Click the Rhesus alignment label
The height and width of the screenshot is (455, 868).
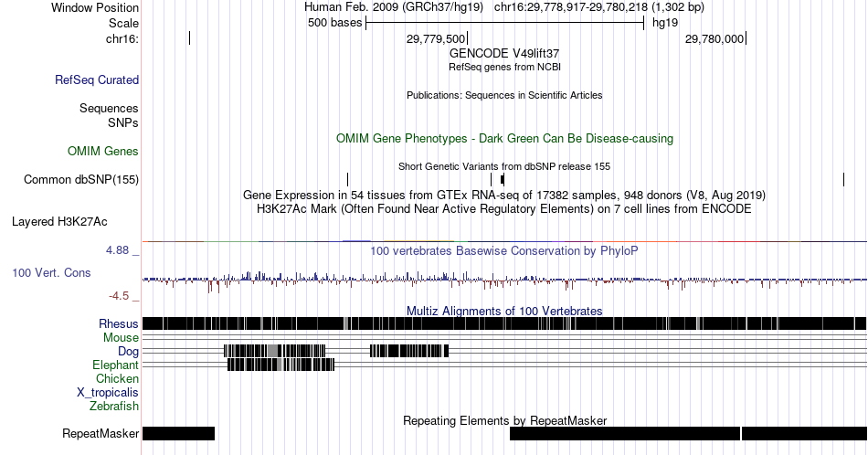(x=119, y=323)
